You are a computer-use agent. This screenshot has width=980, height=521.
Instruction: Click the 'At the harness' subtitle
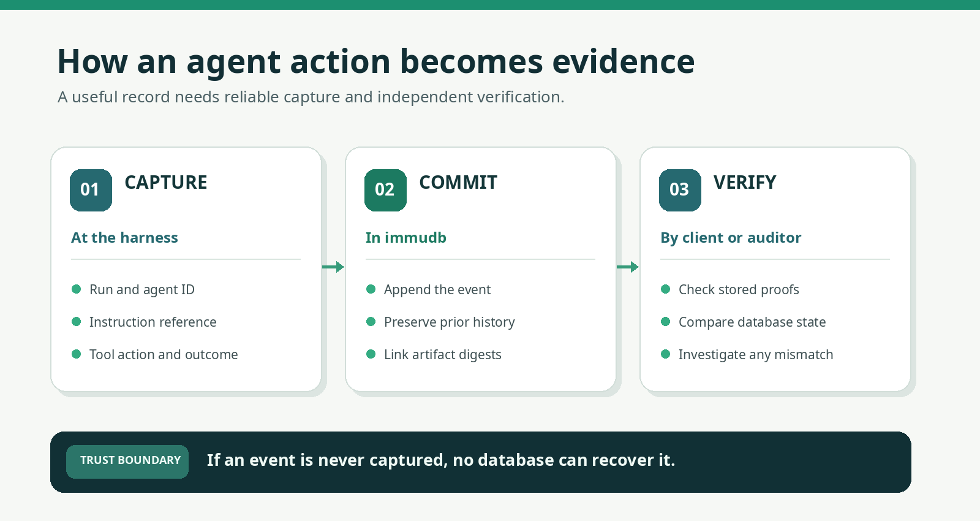(x=124, y=238)
